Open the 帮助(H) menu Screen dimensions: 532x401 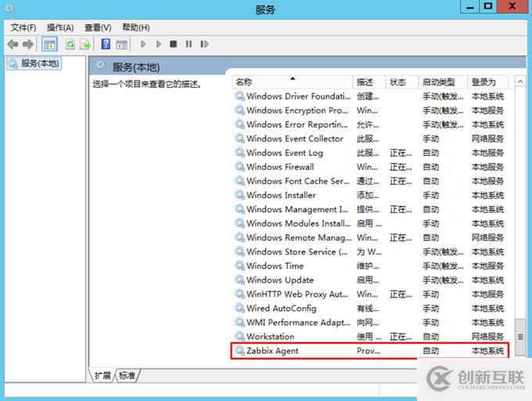(x=135, y=27)
